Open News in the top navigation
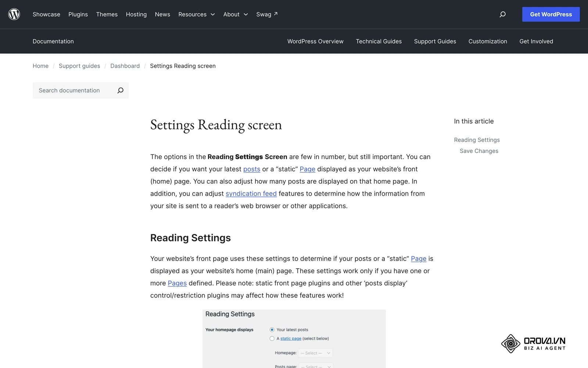 (x=162, y=14)
